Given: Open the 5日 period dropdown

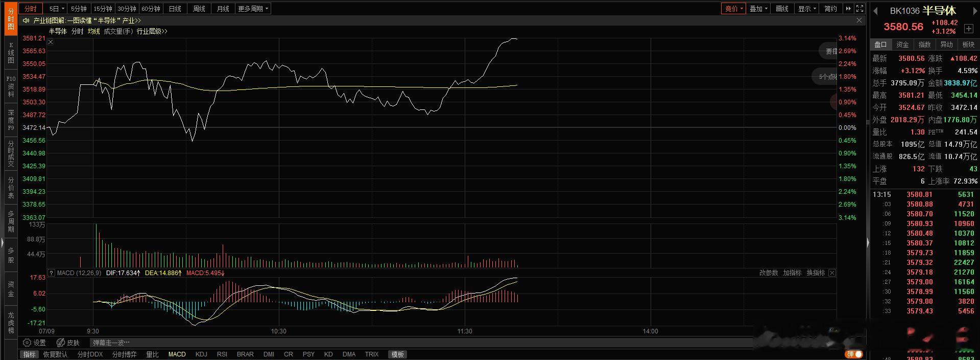Looking at the screenshot, I should (x=56, y=9).
